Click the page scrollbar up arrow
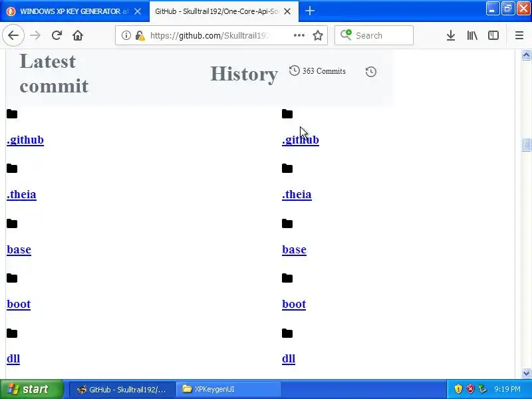 pos(526,55)
